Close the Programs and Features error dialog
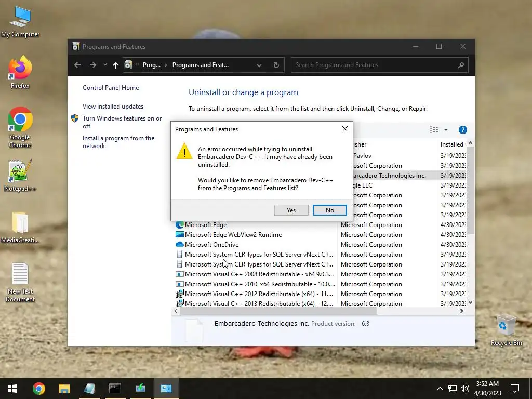The width and height of the screenshot is (532, 399). [345, 129]
